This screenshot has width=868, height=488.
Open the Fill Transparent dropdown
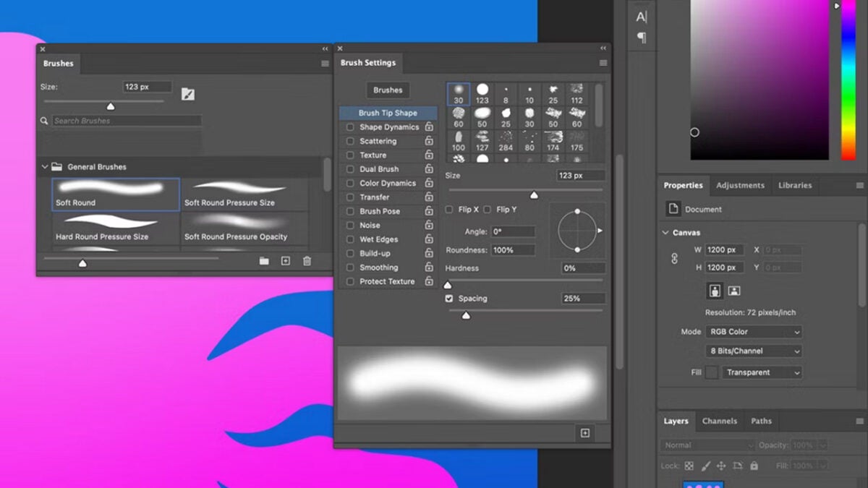tap(762, 372)
